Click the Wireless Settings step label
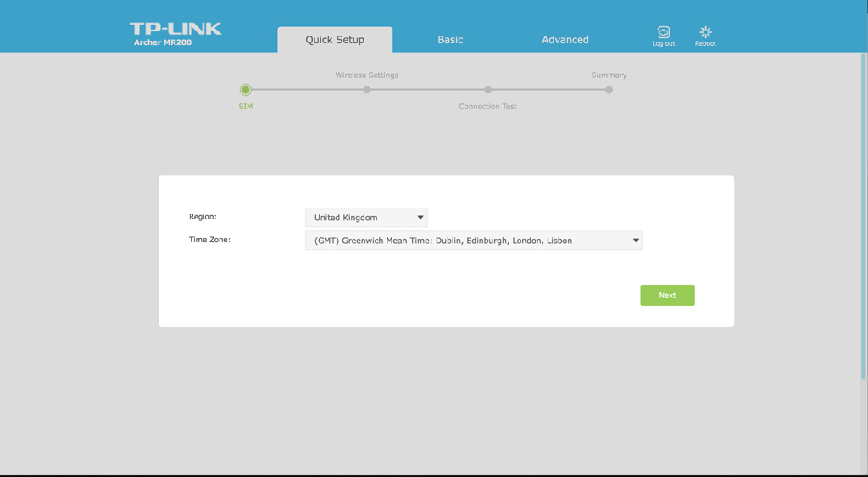868x477 pixels. click(366, 75)
